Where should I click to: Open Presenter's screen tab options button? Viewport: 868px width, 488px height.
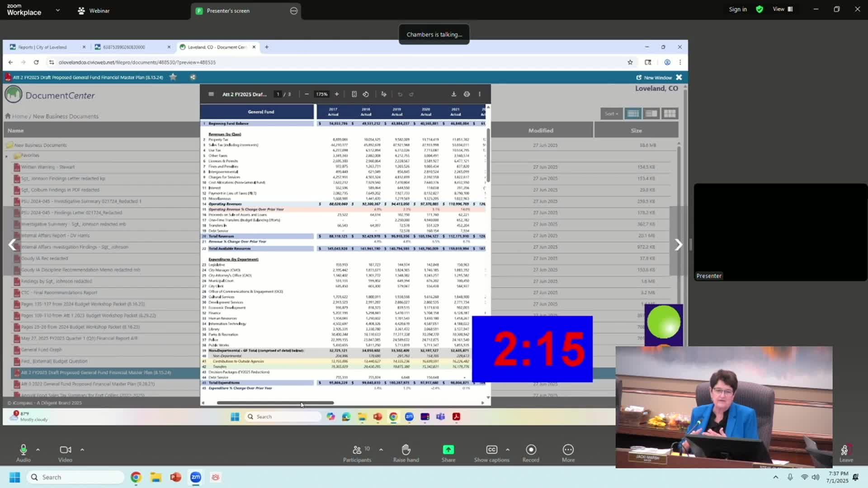click(293, 11)
